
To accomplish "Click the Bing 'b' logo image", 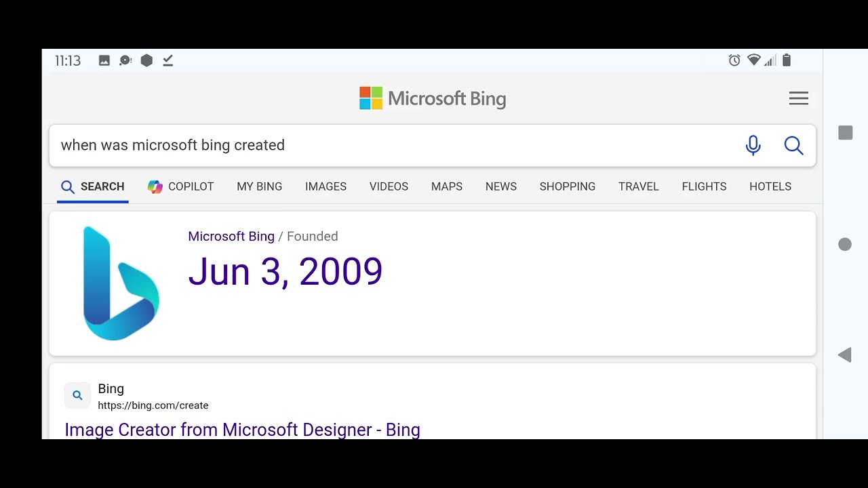I will point(121,283).
